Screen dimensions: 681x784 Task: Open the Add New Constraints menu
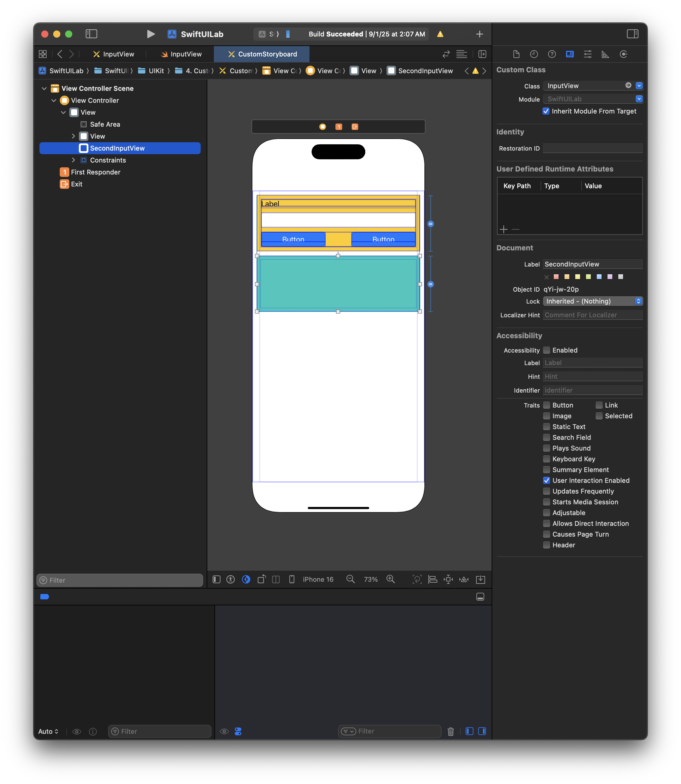point(448,579)
